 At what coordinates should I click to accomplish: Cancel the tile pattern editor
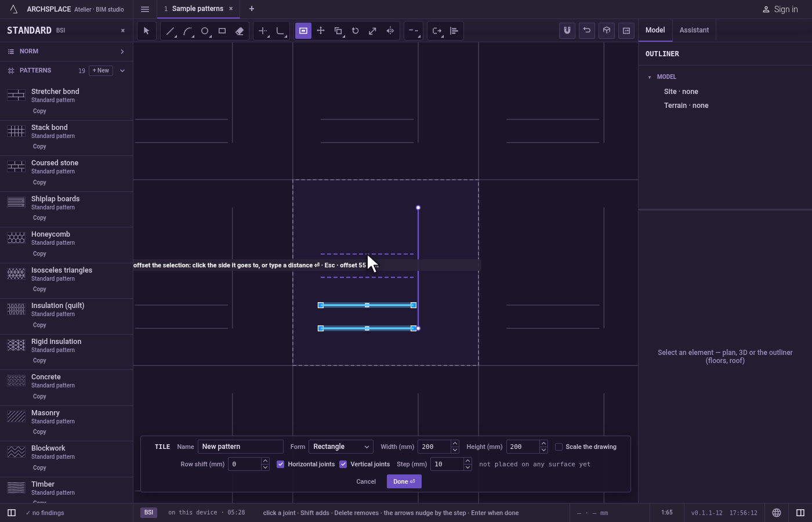366,481
